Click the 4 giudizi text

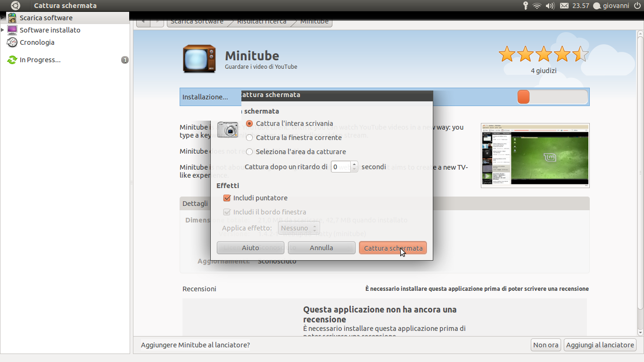click(x=544, y=71)
